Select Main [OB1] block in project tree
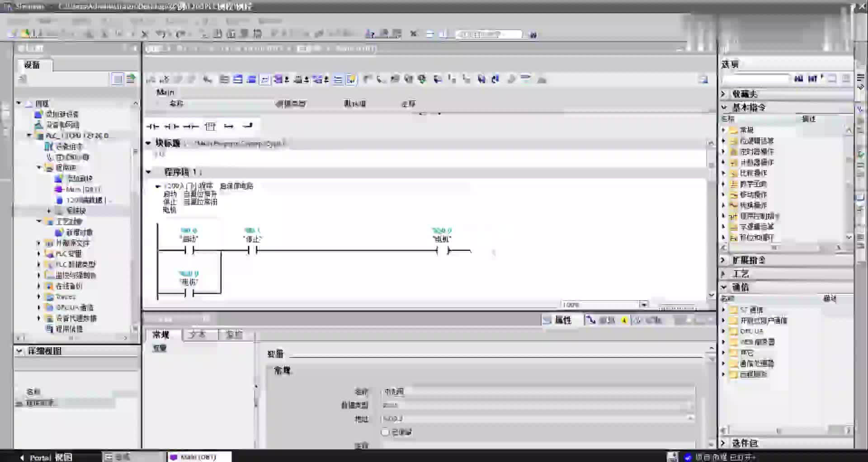The height and width of the screenshot is (462, 868). tap(83, 189)
